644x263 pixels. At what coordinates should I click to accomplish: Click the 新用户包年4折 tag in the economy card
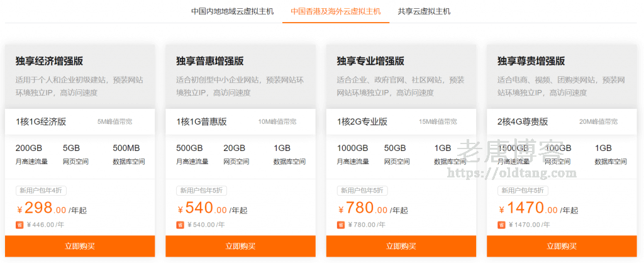tap(41, 191)
